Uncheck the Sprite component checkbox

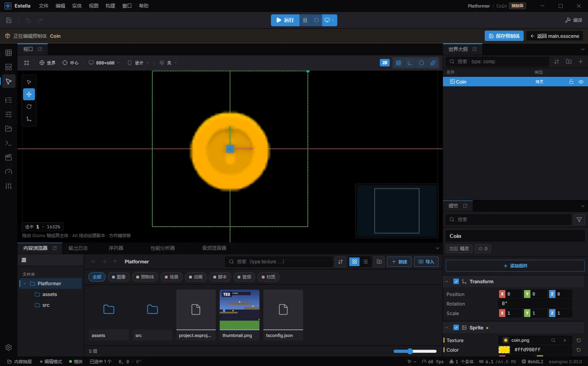coord(456,328)
